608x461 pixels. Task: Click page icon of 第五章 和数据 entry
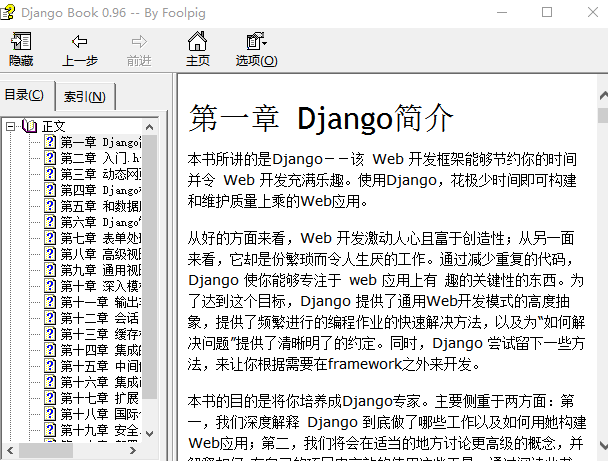point(49,206)
